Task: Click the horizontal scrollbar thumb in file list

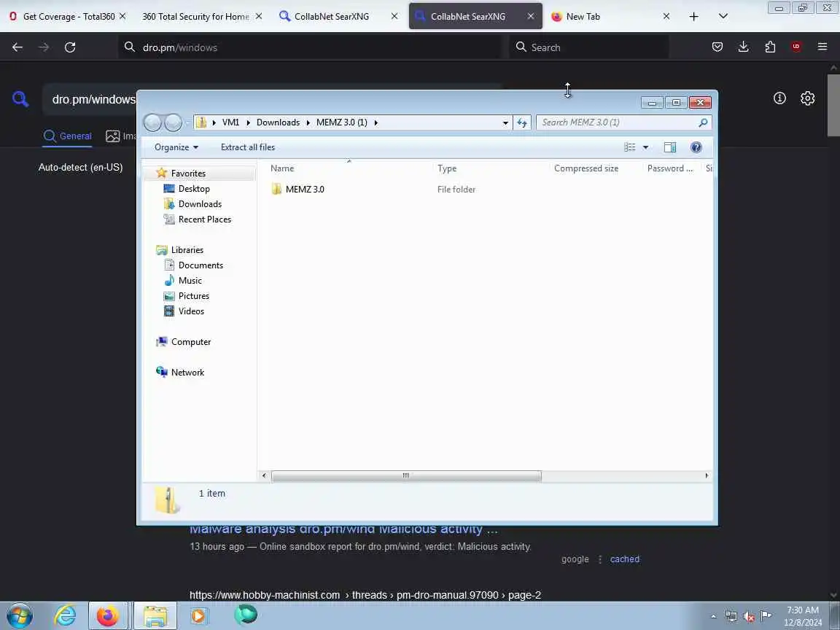Action: coord(406,475)
